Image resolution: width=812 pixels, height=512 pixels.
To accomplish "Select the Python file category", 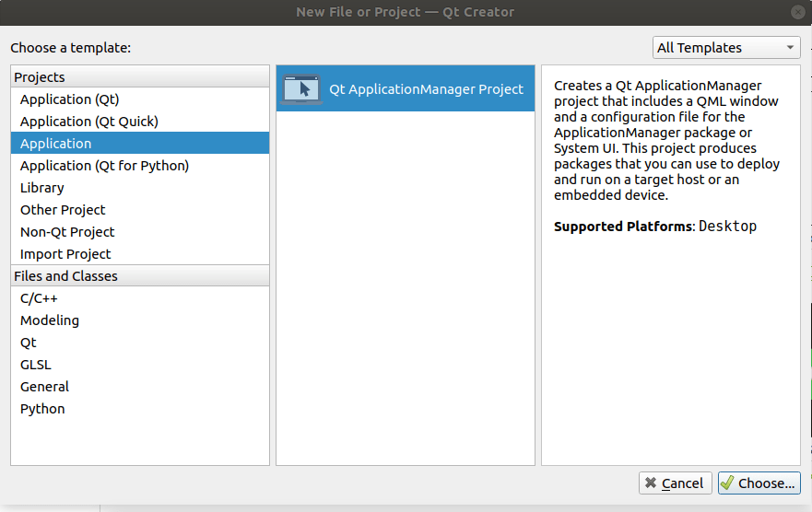I will tap(42, 409).
